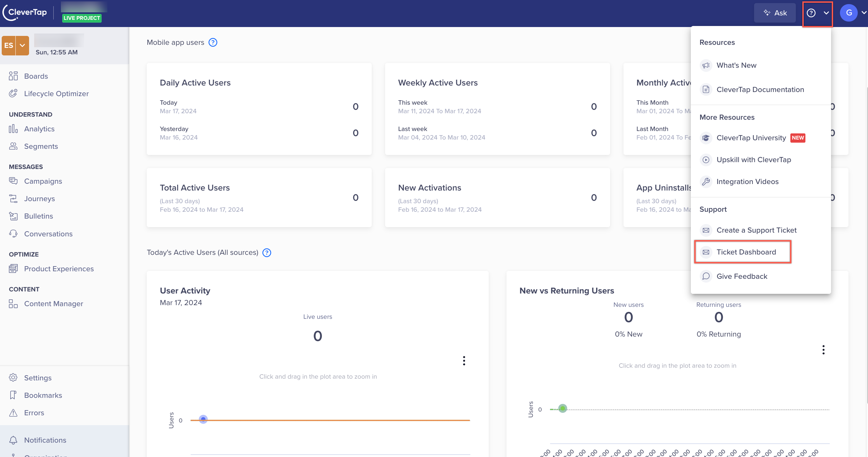Click the Upskill with CleverTap play icon
The height and width of the screenshot is (457, 868).
click(x=706, y=160)
